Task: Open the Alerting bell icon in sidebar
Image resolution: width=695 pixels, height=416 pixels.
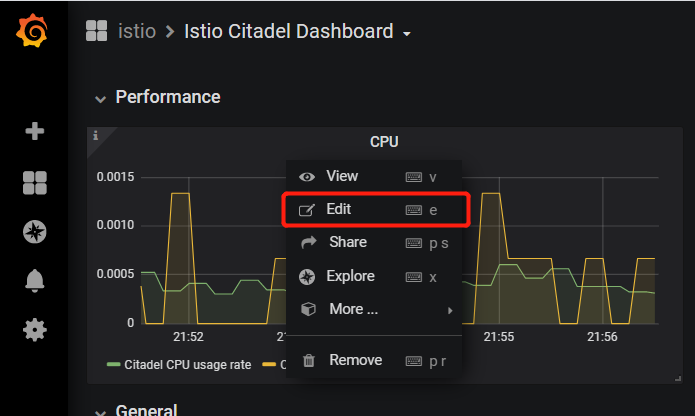Action: tap(35, 281)
